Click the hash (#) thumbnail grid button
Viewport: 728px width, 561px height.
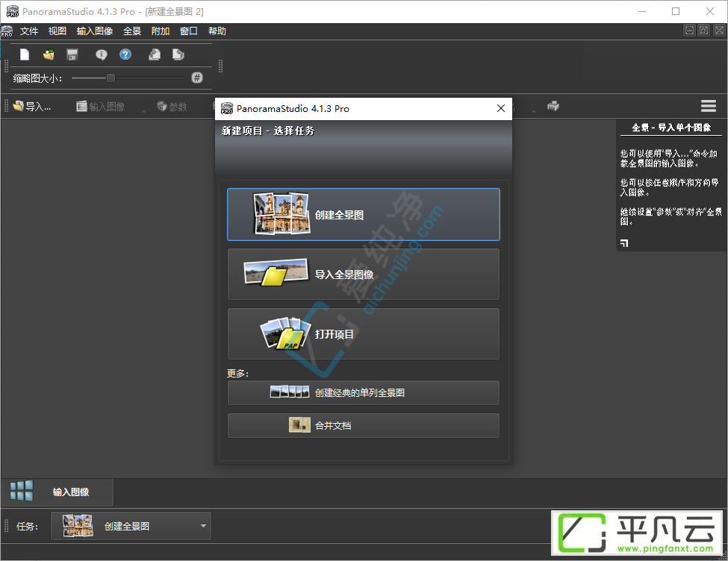pos(197,78)
